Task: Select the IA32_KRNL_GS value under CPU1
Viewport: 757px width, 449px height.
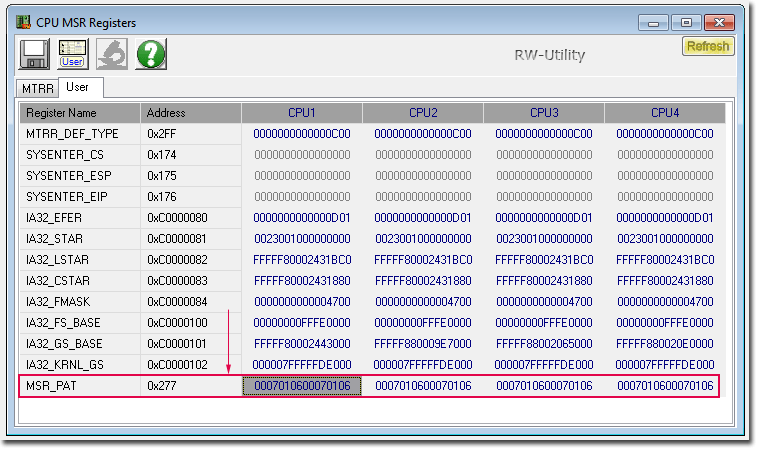Action: pos(302,365)
